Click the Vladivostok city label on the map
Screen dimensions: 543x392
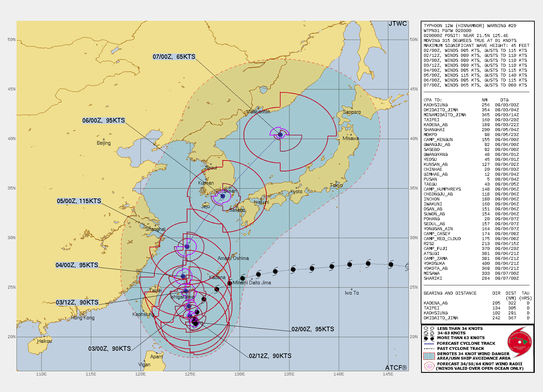tap(258, 112)
